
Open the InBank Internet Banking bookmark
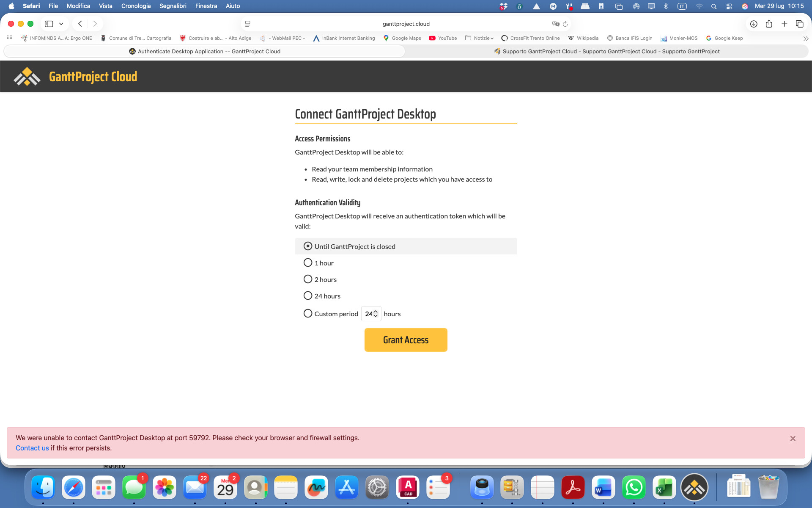pyautogui.click(x=344, y=38)
